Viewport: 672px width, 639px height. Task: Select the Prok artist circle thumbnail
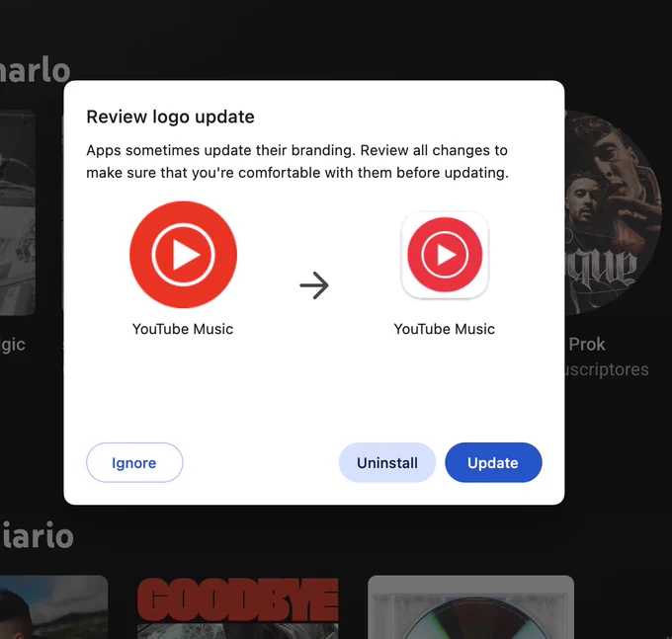coord(613,212)
